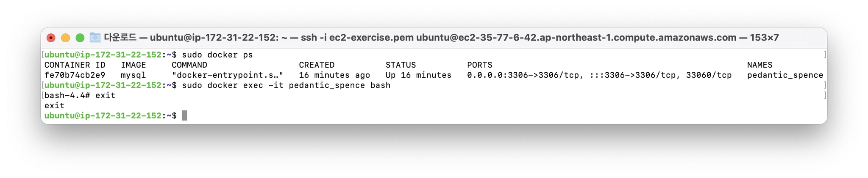Click pedantic_spence in the NAMES column

click(785, 75)
